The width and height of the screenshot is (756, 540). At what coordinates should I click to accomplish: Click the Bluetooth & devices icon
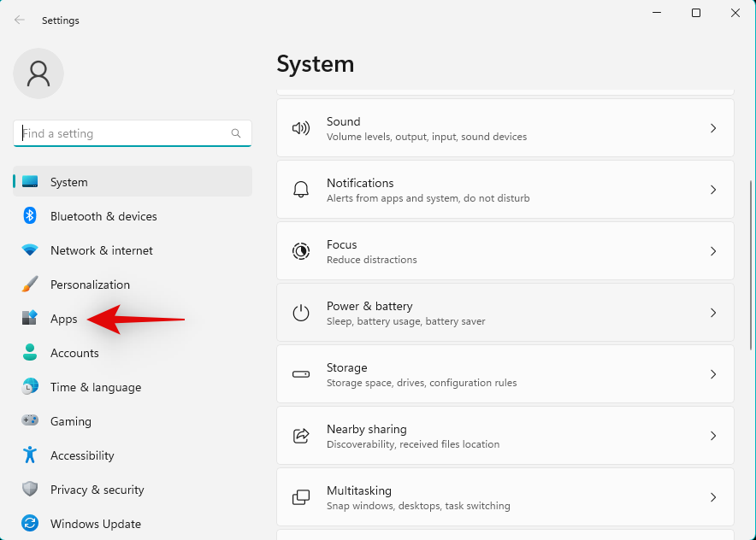coord(30,216)
